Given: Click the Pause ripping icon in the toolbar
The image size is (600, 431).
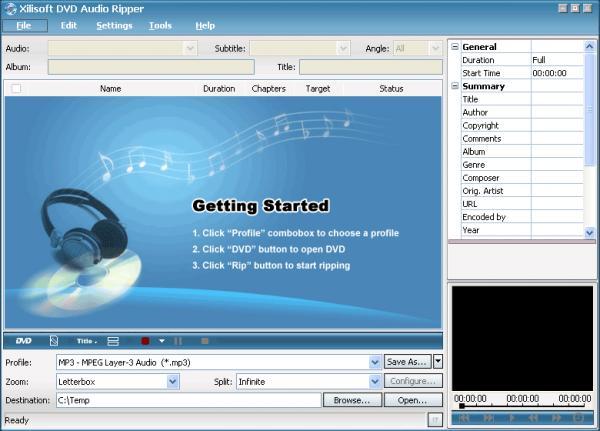Looking at the screenshot, I should coord(178,341).
